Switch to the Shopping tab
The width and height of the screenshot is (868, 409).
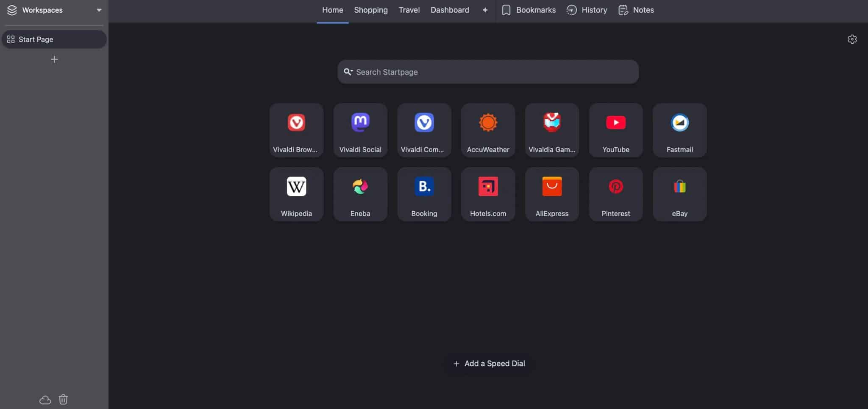click(x=370, y=10)
